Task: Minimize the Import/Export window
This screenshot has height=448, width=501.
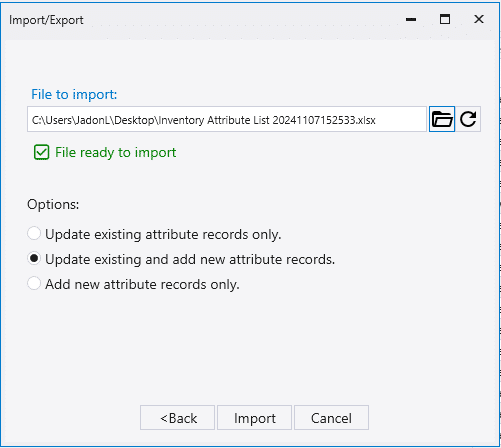Action: (x=411, y=19)
